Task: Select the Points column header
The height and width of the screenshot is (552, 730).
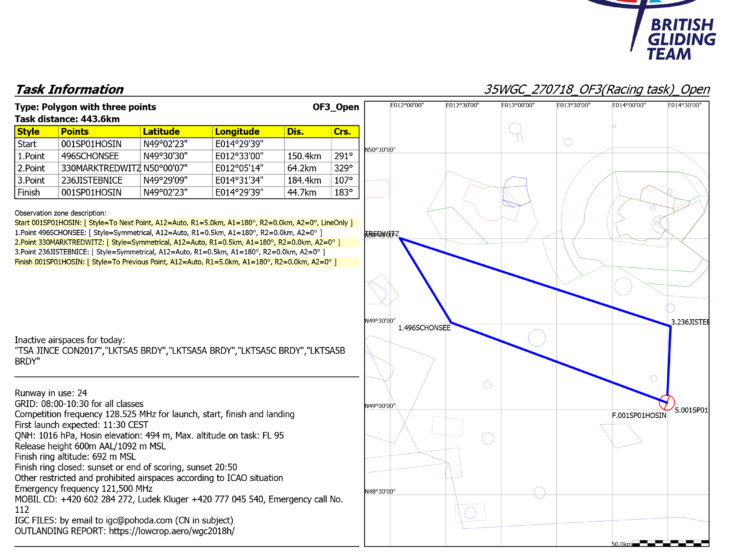Action: pos(75,131)
